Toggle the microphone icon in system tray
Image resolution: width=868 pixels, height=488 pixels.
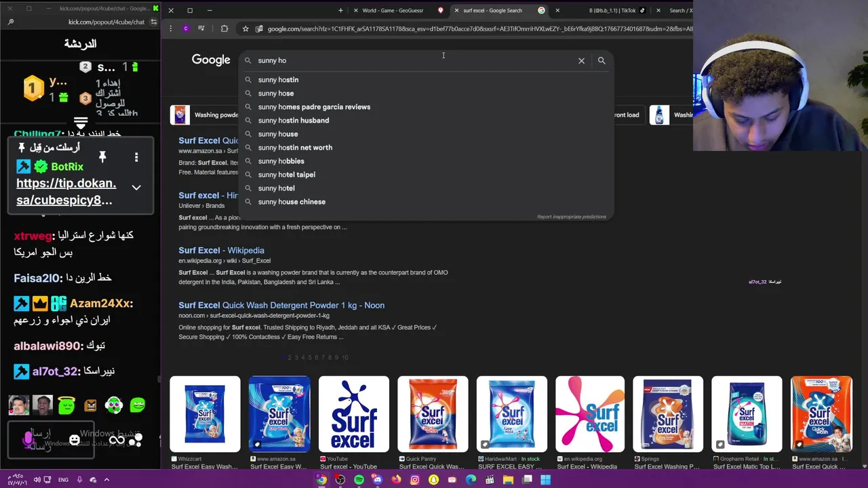(x=79, y=480)
